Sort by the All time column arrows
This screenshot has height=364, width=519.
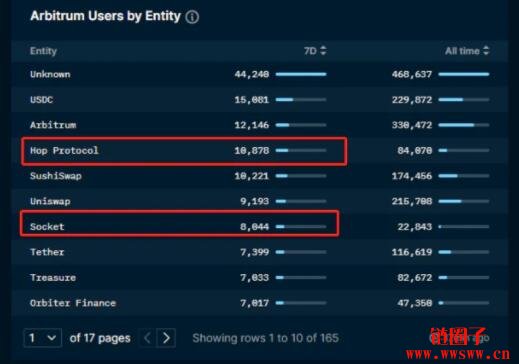[486, 51]
